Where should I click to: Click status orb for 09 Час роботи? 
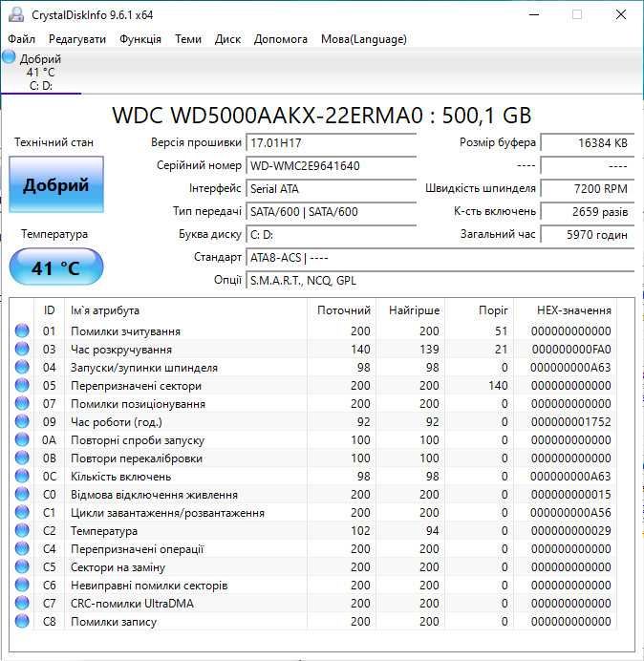(22, 421)
